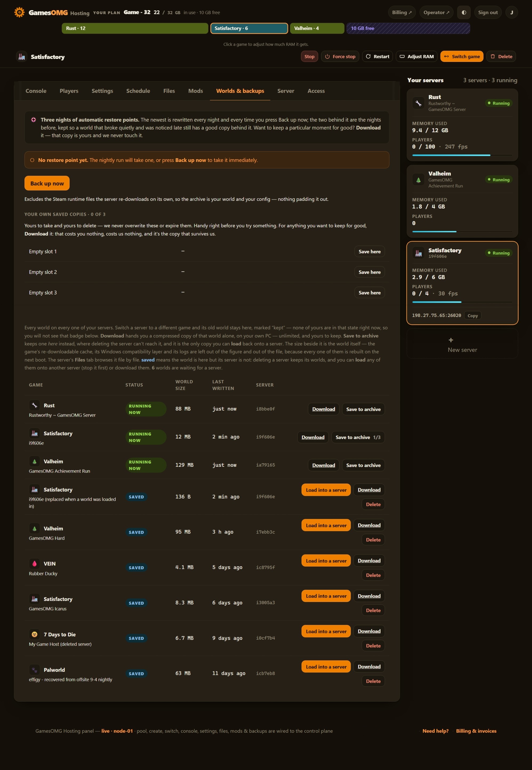Copy the server IP address
Image resolution: width=532 pixels, height=770 pixels.
click(472, 316)
